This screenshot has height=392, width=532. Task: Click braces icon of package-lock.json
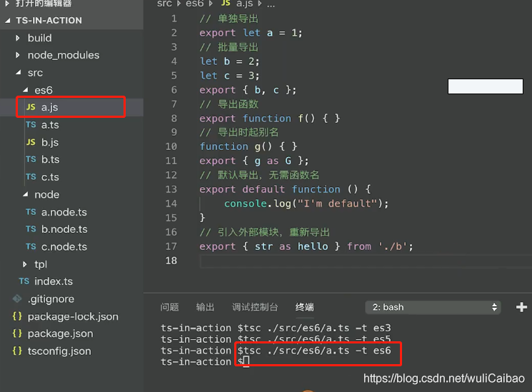pos(17,316)
